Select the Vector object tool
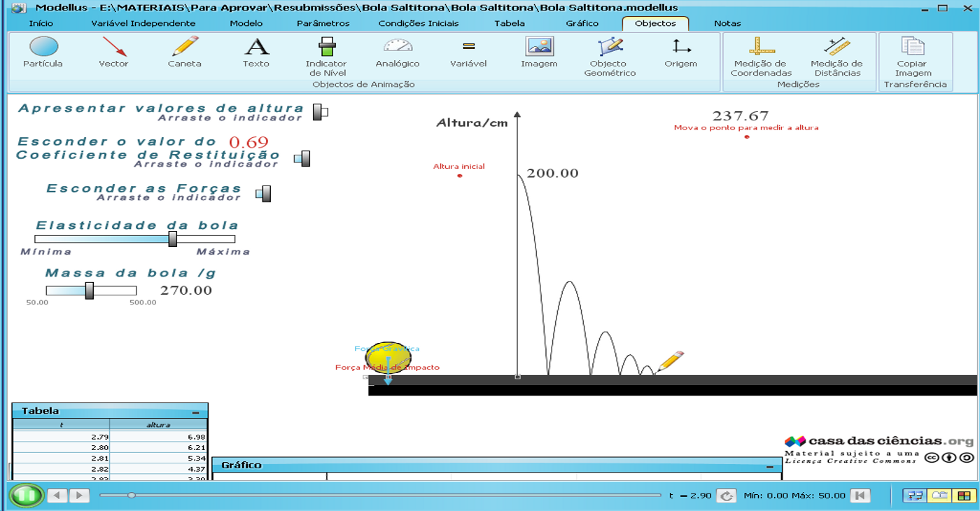The height and width of the screenshot is (511, 980). pos(113,53)
